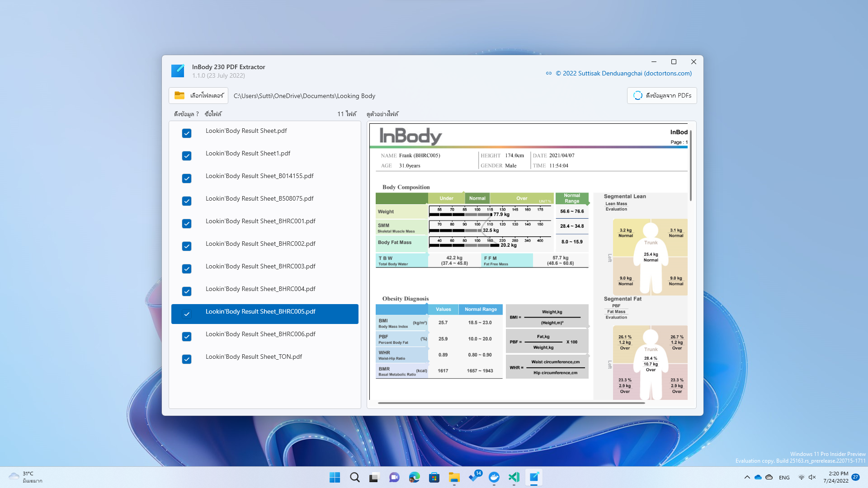Screen dimensions: 868x488
Task: Launch Microsoft Edge from the taskbar
Action: 414,477
